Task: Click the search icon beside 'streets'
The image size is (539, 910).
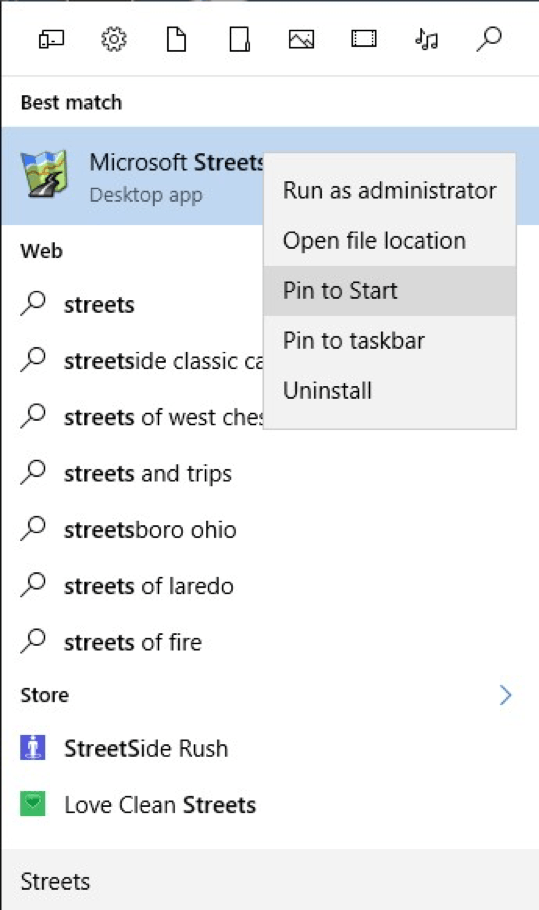Action: 33,304
